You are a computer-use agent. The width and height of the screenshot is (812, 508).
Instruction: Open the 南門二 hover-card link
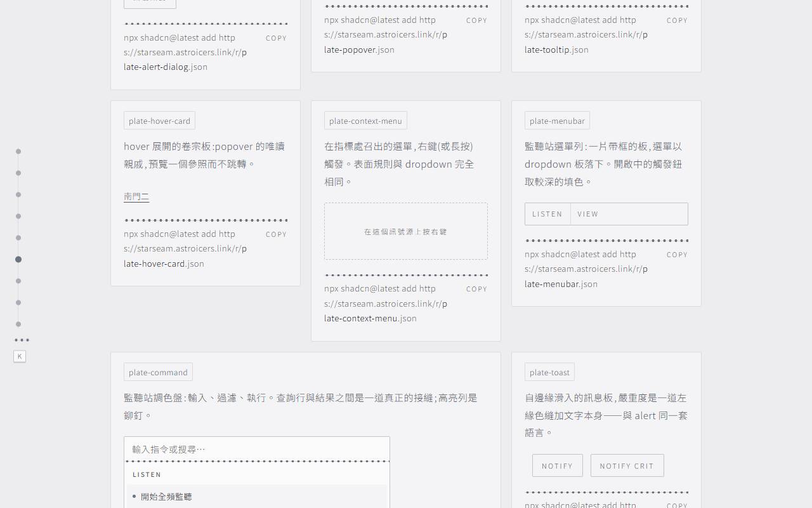[136, 197]
